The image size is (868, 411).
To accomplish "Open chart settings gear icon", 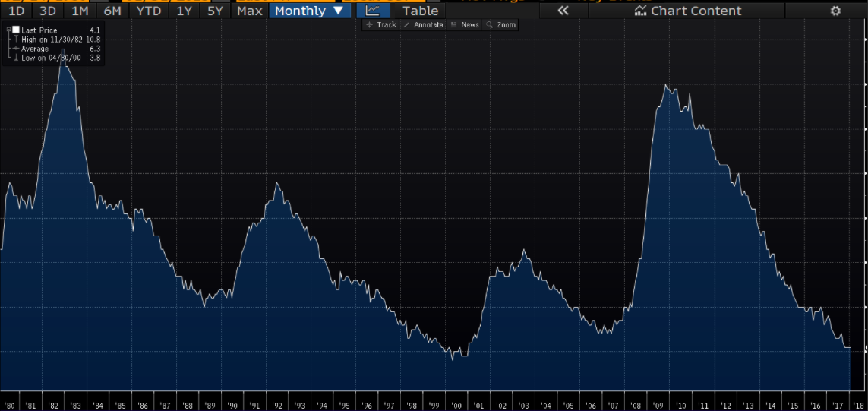I will (835, 11).
